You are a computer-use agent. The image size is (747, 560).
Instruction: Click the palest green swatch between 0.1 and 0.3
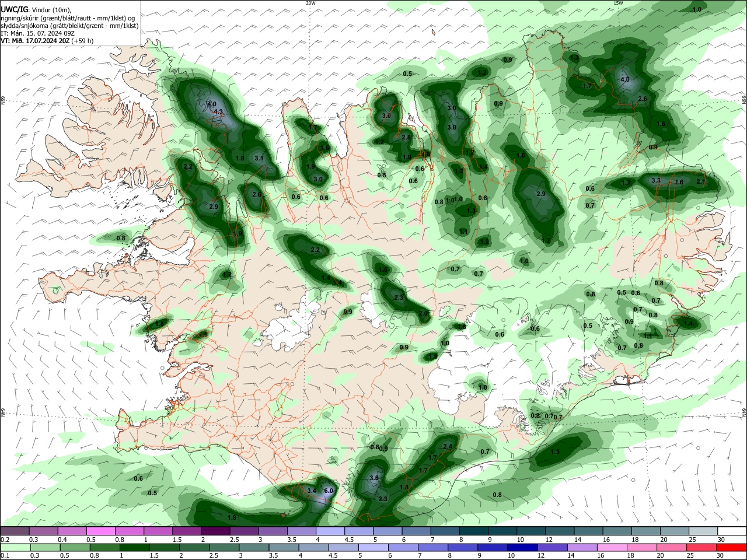tap(15, 547)
